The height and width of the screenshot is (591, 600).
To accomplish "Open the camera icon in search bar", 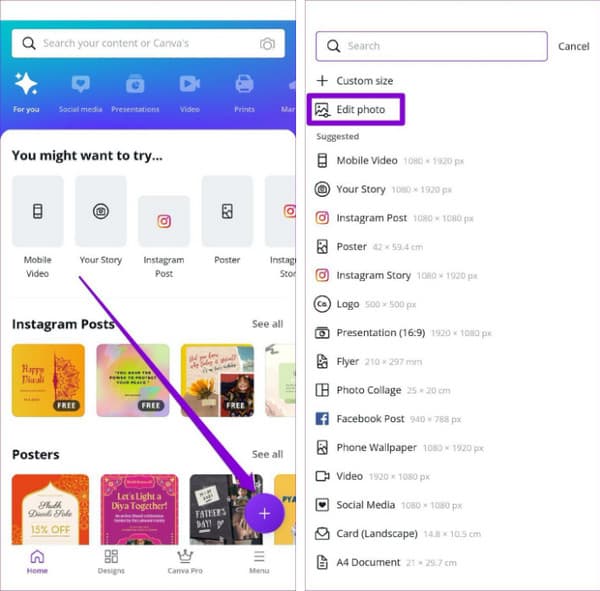I will pos(267,44).
